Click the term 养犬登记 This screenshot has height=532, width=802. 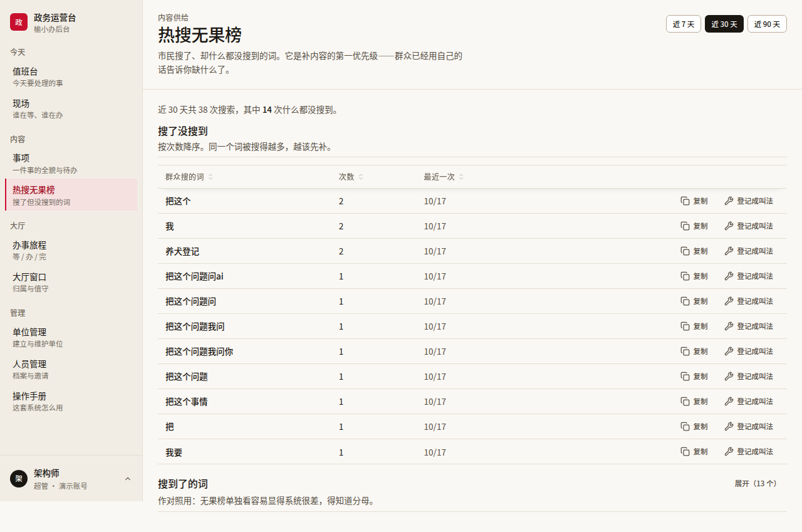coord(182,251)
